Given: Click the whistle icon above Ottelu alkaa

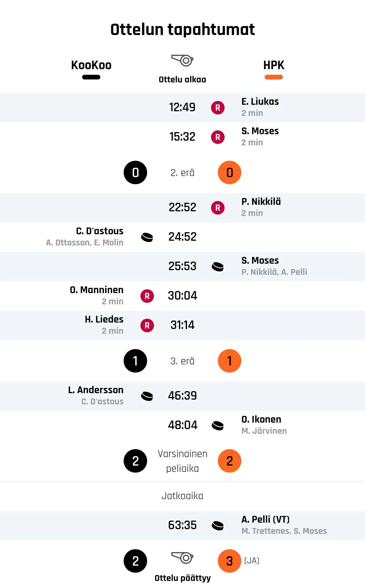Looking at the screenshot, I should click(x=182, y=60).
